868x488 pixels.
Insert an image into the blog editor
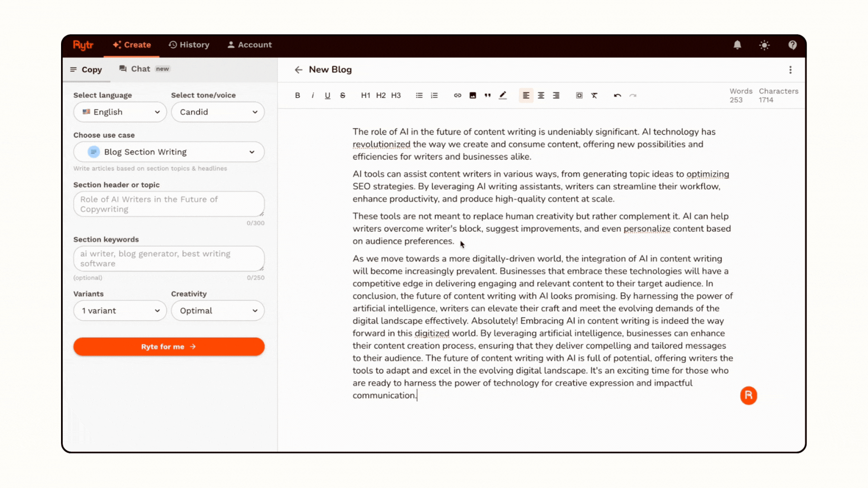click(x=472, y=95)
